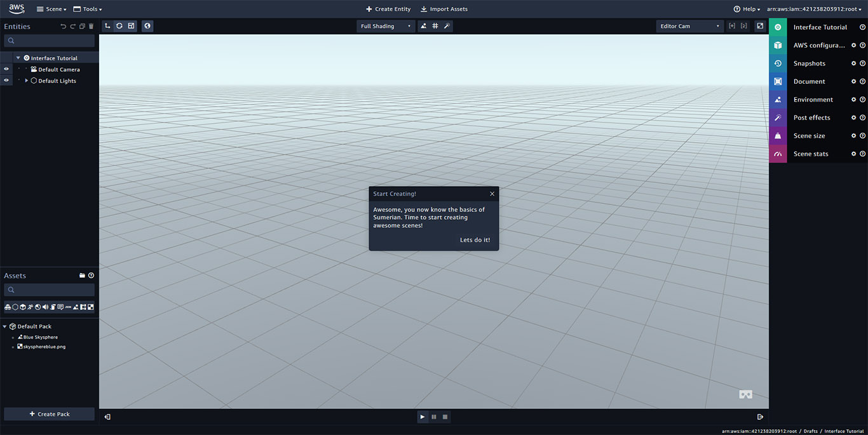The image size is (868, 435).
Task: Collapse the Default Pack asset tree
Action: 4,326
